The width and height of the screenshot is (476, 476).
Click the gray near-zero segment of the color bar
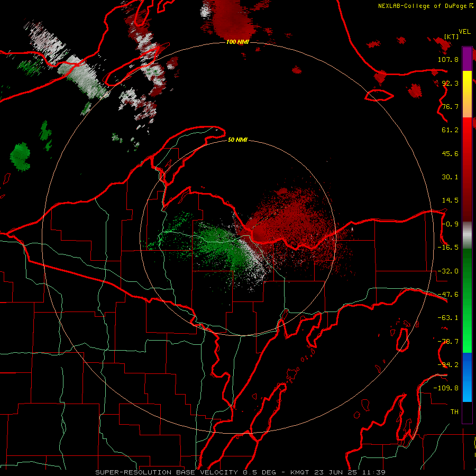click(467, 235)
